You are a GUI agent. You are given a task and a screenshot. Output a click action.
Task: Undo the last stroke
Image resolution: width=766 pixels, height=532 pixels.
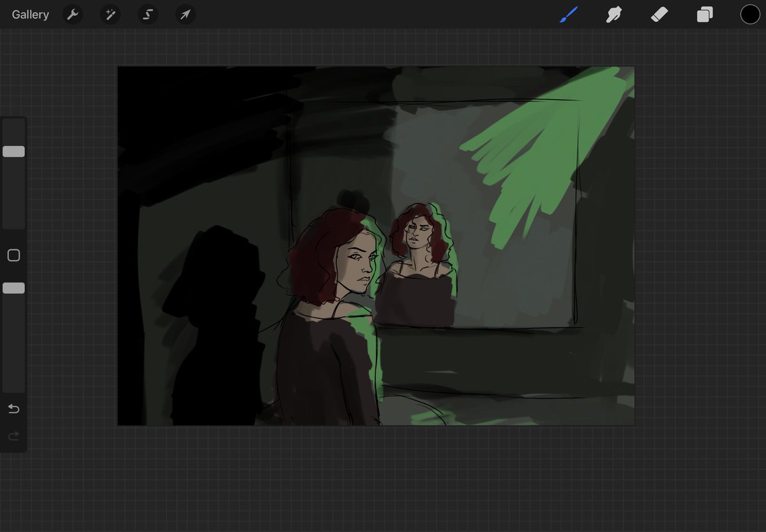point(13,409)
